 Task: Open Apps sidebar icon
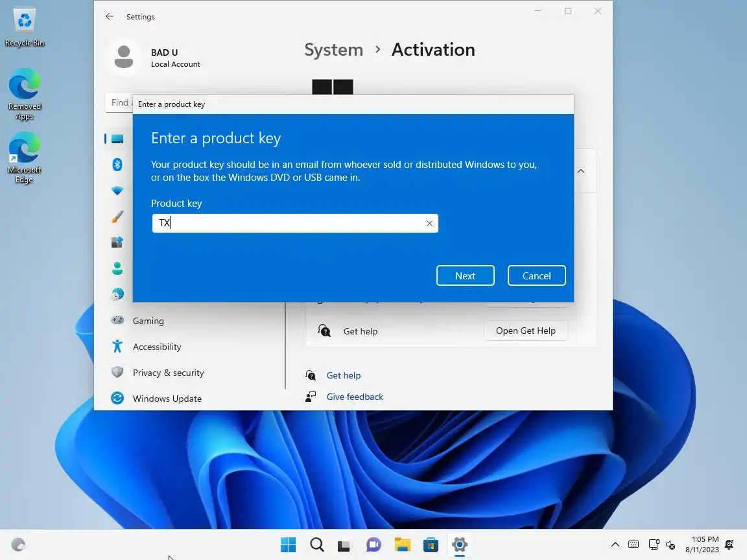pos(117,242)
